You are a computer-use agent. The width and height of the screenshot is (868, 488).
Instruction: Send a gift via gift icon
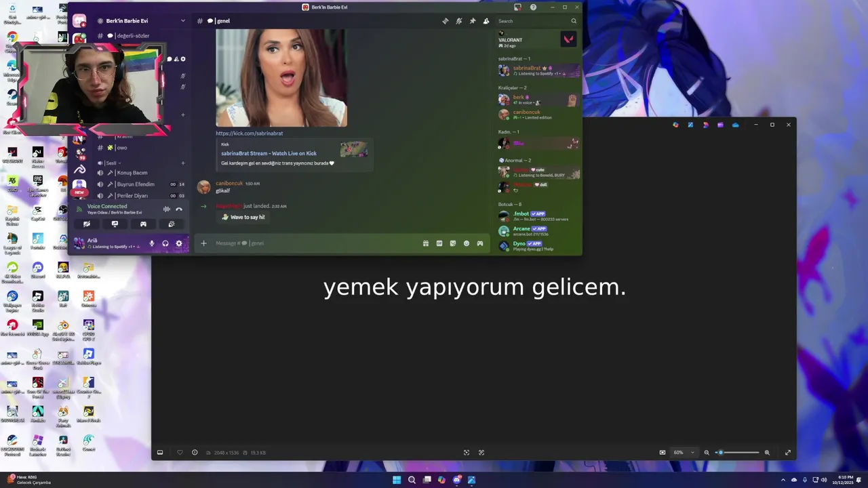[x=426, y=243]
